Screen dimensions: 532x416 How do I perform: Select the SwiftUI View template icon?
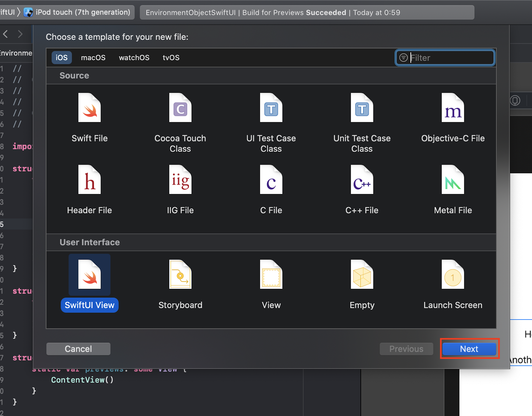click(x=89, y=274)
